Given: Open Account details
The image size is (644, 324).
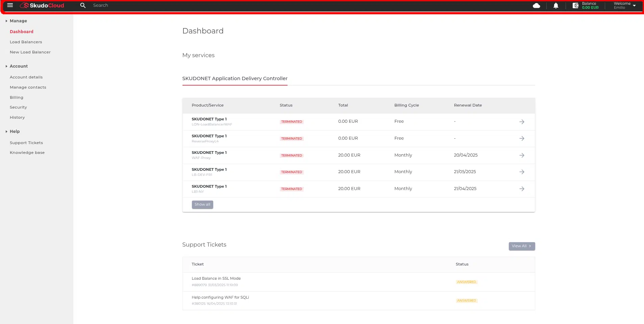Looking at the screenshot, I should (x=26, y=77).
